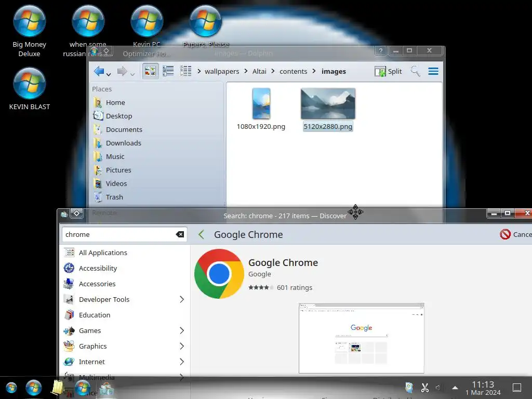Select the 5120x2880.png thumbnail
The width and height of the screenshot is (532, 399).
[x=328, y=103]
